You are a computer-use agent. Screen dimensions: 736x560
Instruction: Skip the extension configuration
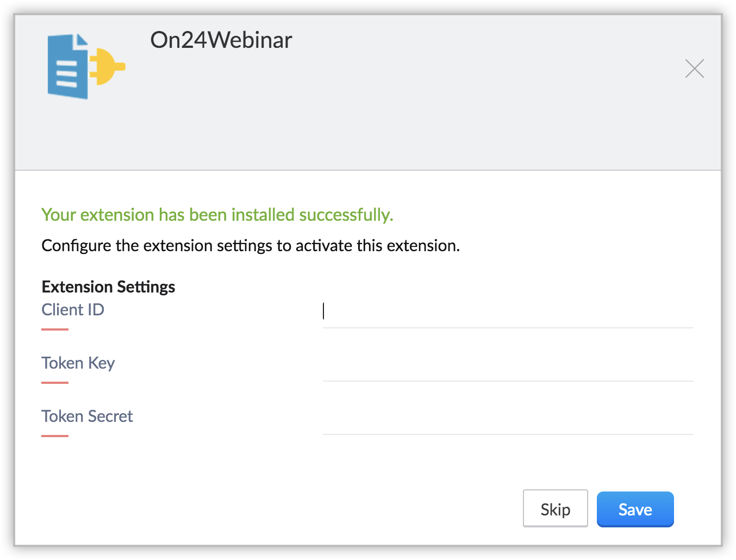[x=555, y=509]
